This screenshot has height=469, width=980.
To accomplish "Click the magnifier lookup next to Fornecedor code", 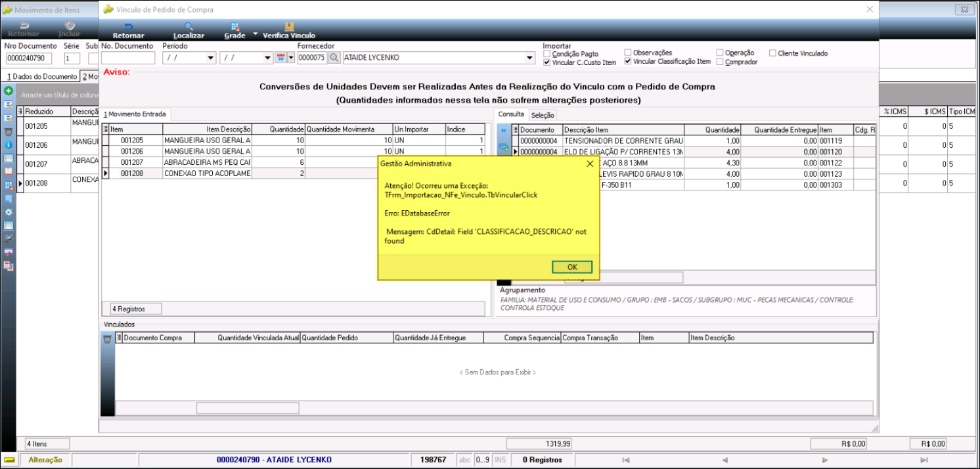I will (x=334, y=58).
